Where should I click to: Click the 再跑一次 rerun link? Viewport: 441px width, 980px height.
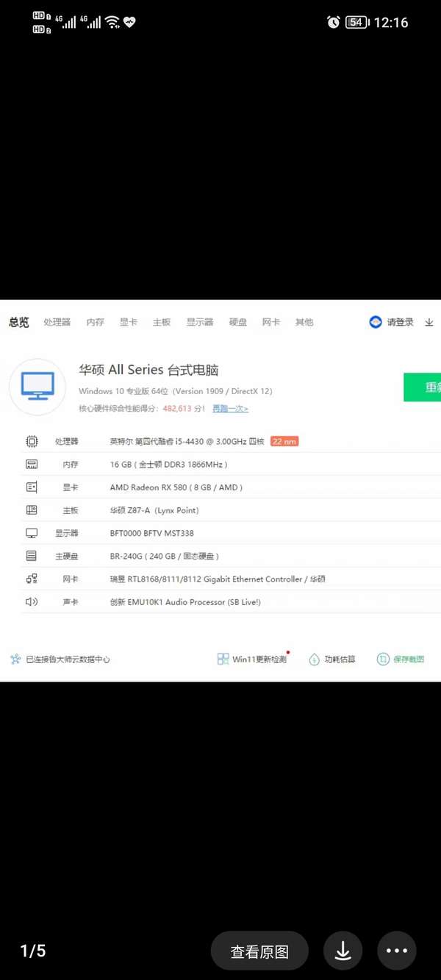230,409
